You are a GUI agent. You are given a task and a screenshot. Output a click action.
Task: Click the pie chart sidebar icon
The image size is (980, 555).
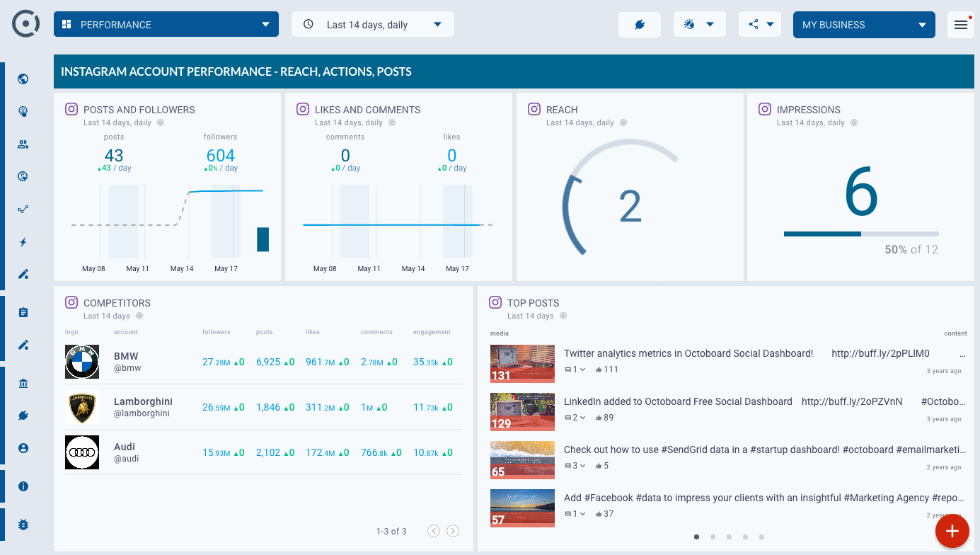pyautogui.click(x=23, y=176)
